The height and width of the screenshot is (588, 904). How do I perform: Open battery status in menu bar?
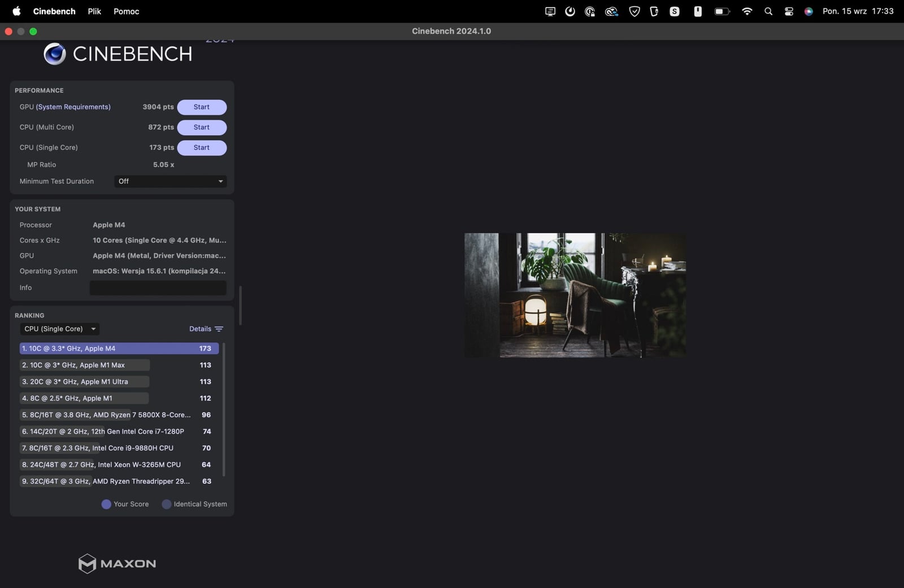tap(722, 11)
